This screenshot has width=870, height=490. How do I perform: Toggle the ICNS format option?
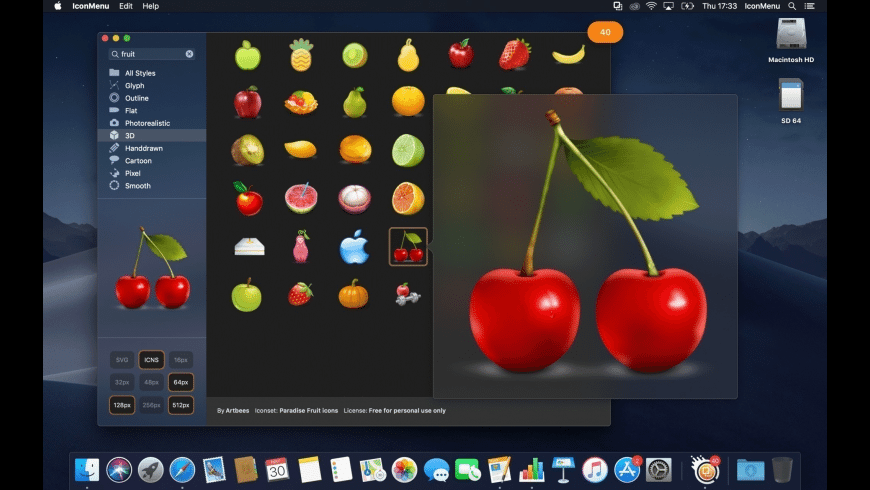[151, 360]
